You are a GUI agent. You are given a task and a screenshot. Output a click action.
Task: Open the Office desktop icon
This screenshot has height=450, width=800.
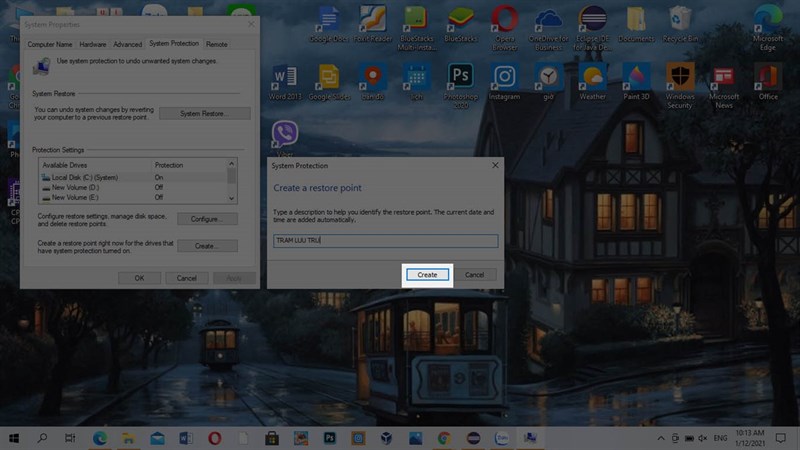click(768, 82)
